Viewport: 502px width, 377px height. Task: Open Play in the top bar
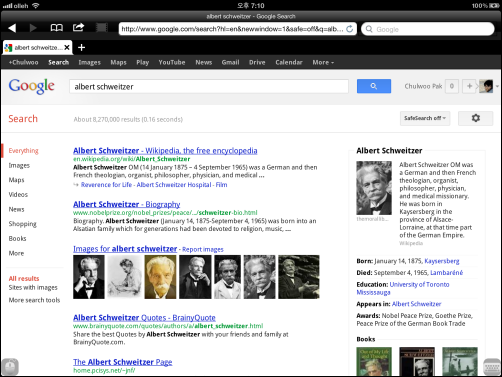pos(142,62)
